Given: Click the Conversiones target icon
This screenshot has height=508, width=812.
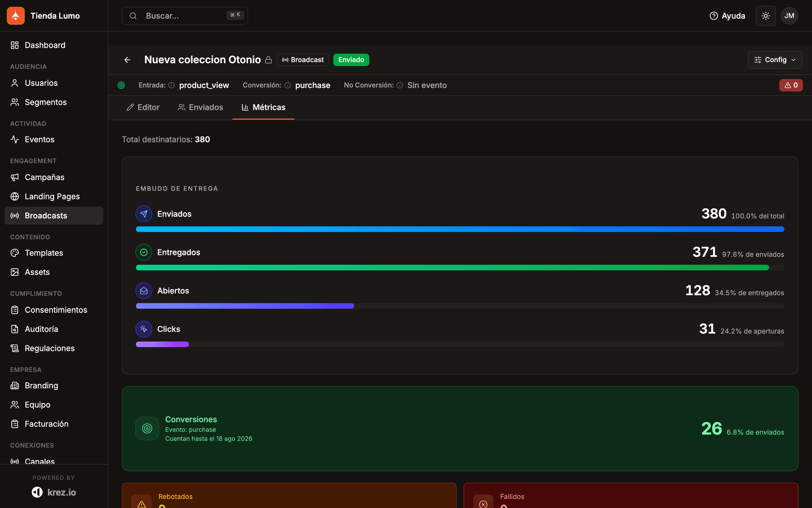Looking at the screenshot, I should click(147, 428).
